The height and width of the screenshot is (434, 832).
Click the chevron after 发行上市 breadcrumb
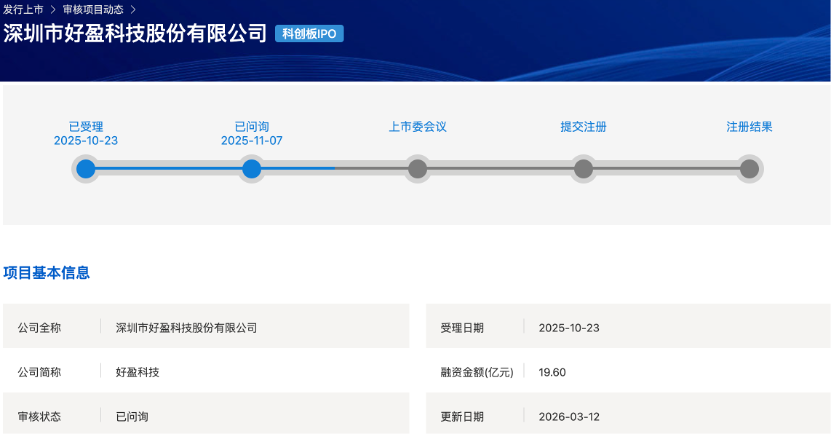[x=52, y=9]
